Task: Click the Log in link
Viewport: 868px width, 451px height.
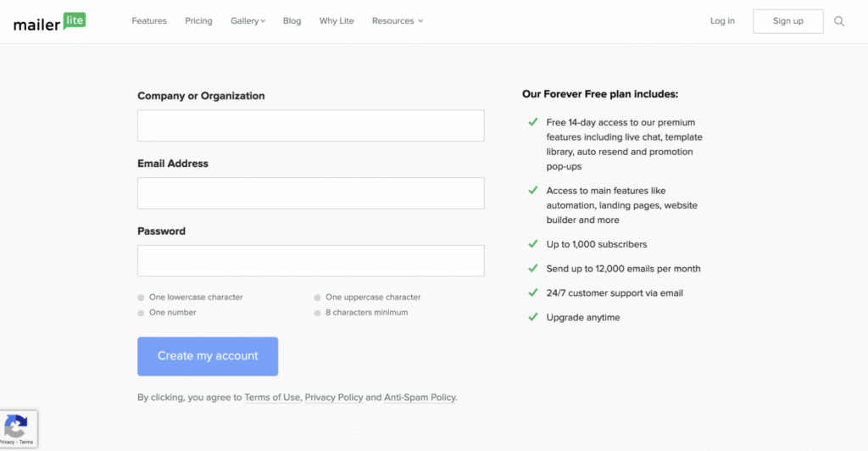Action: click(x=722, y=21)
